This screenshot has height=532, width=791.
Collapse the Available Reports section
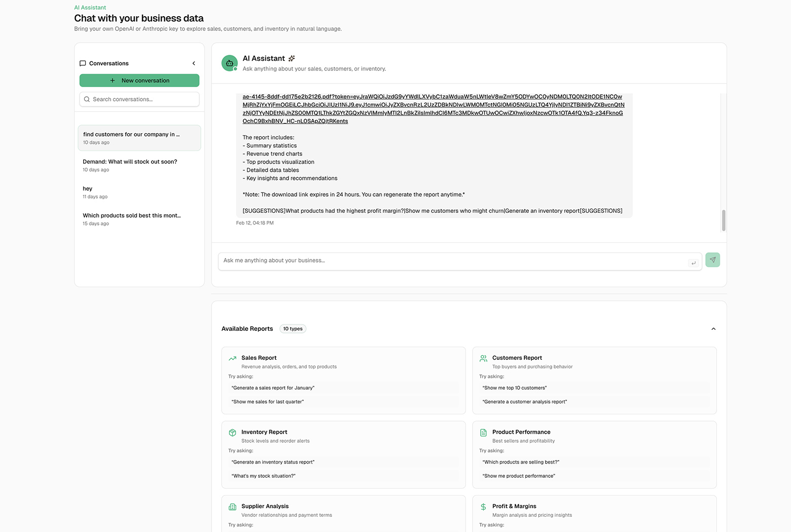pyautogui.click(x=713, y=329)
